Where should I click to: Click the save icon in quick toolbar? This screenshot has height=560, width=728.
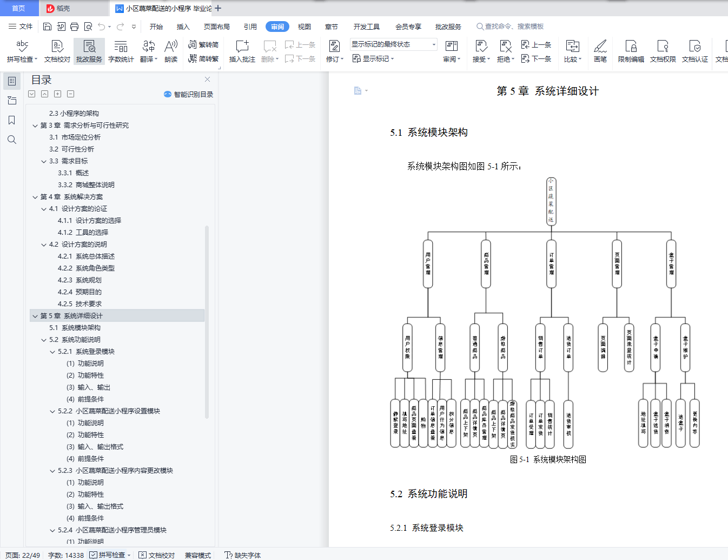(47, 27)
